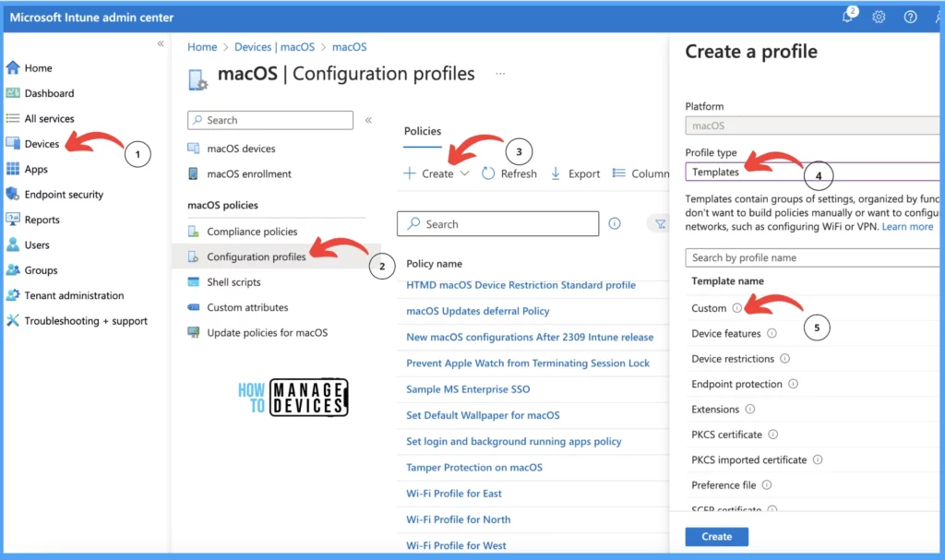Click the last macOS breadcrumb link
945x560 pixels.
click(349, 47)
